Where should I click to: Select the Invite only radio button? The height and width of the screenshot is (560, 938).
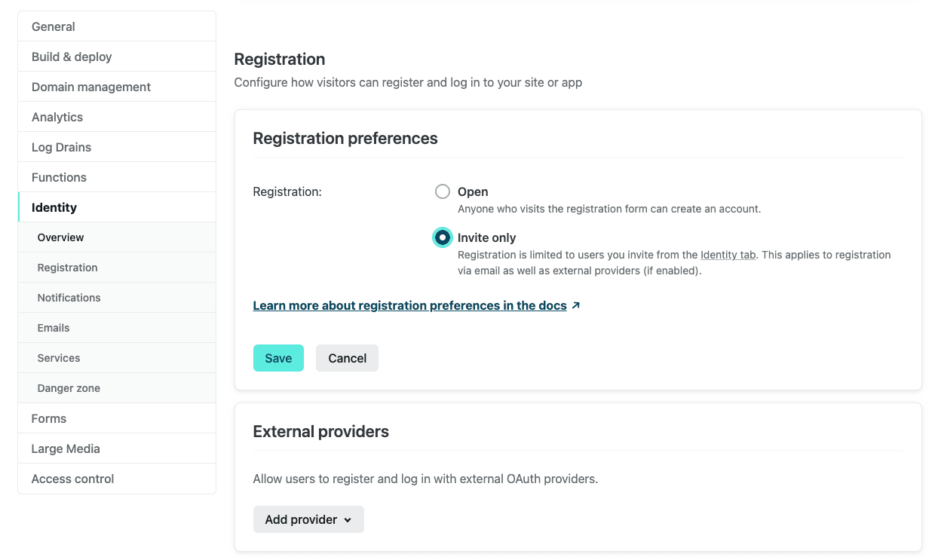pyautogui.click(x=443, y=237)
